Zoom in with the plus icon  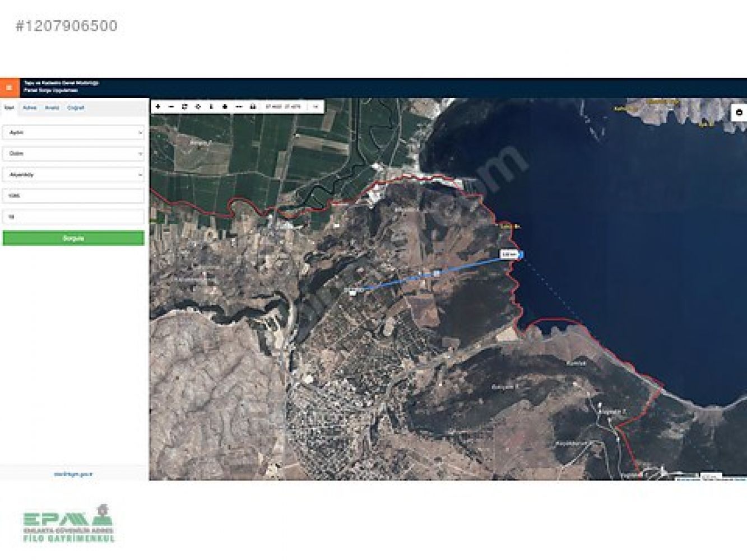point(158,106)
